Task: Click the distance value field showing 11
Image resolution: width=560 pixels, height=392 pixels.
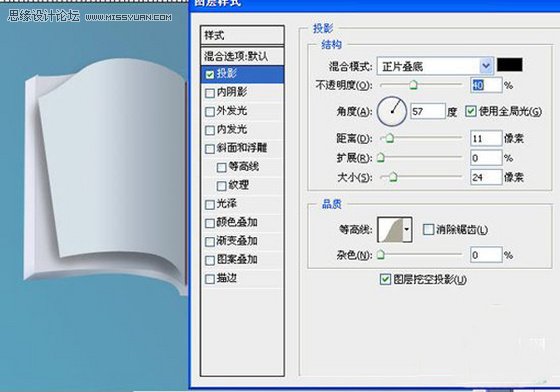Action: [x=486, y=138]
